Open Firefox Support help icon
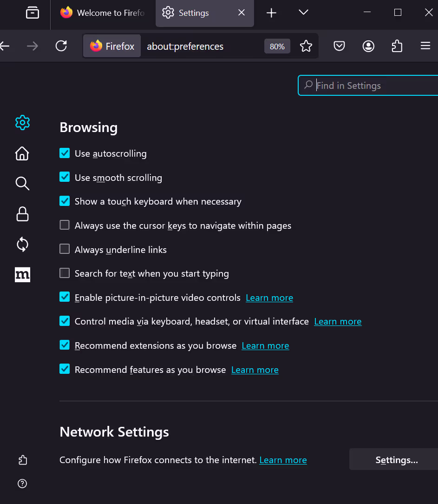The height and width of the screenshot is (504, 438). tap(22, 484)
